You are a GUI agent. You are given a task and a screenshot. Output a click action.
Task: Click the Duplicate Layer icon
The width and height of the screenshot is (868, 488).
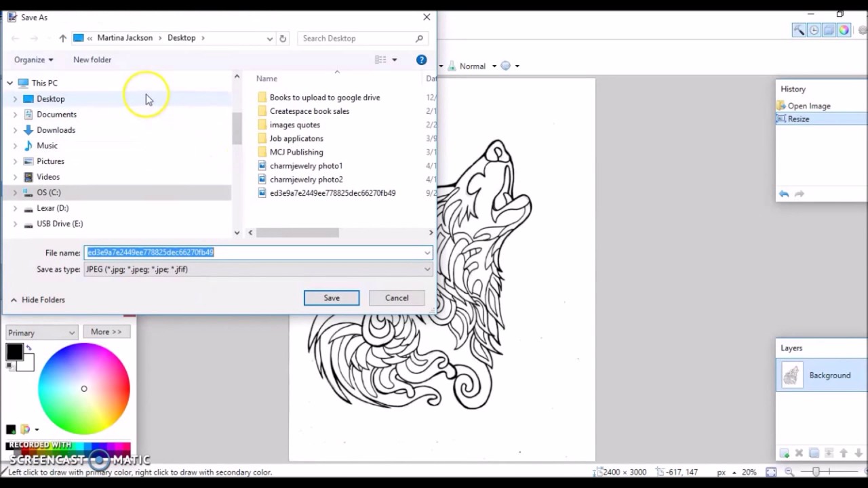coord(814,453)
